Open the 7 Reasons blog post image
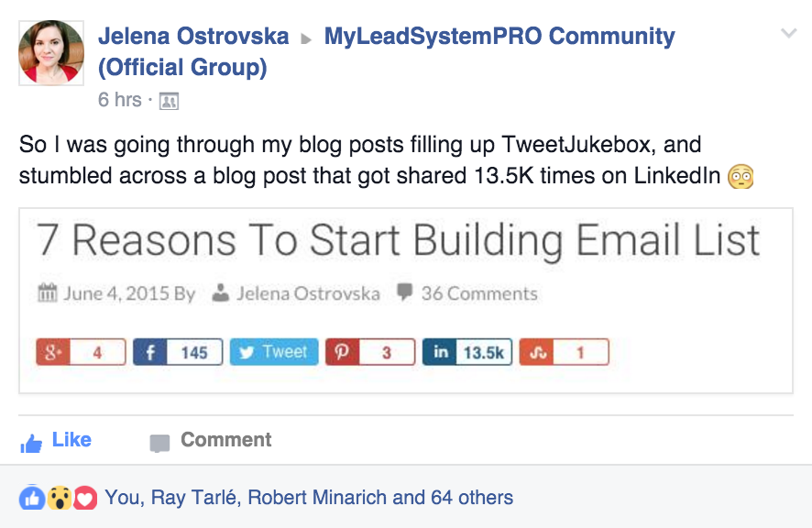 406,301
